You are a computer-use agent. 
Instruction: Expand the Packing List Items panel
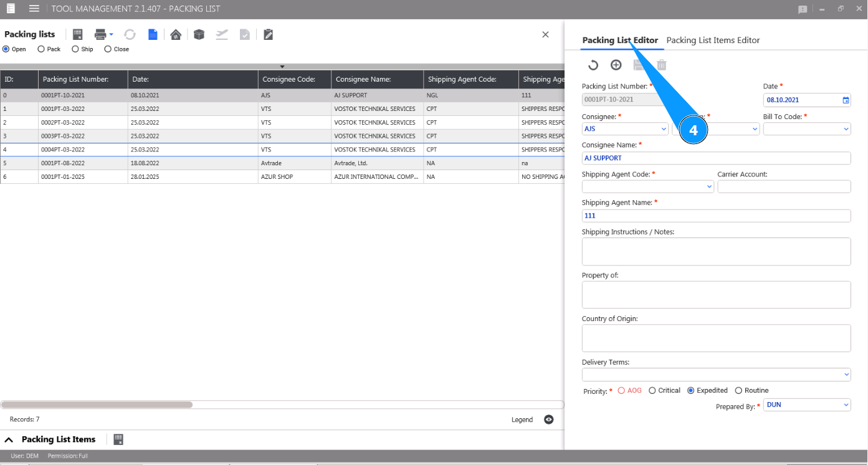click(x=9, y=439)
